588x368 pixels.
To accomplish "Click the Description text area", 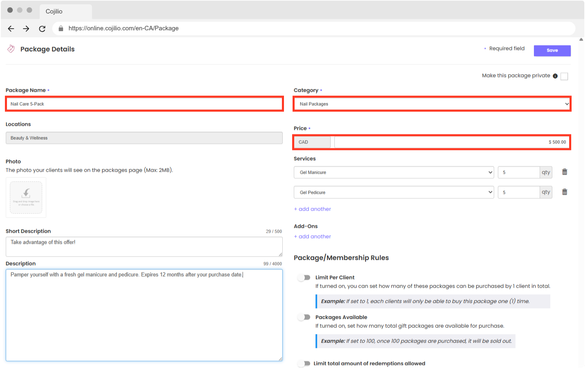I will pyautogui.click(x=144, y=315).
